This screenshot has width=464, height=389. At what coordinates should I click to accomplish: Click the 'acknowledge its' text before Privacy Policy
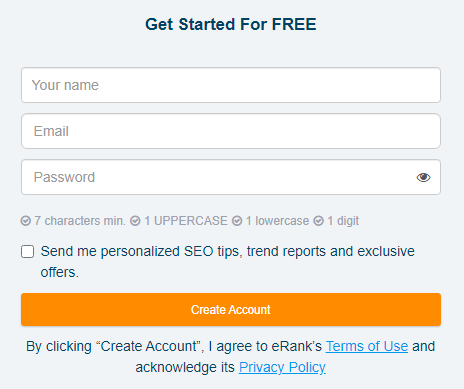185,367
